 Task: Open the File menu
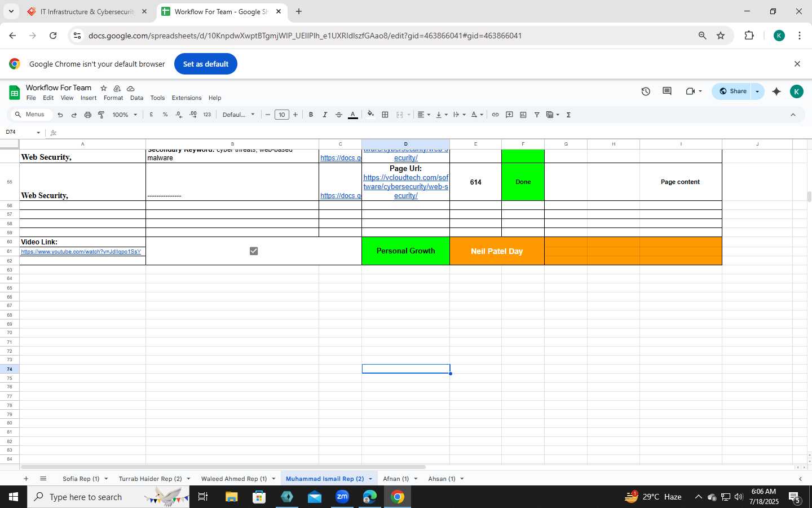pyautogui.click(x=31, y=98)
